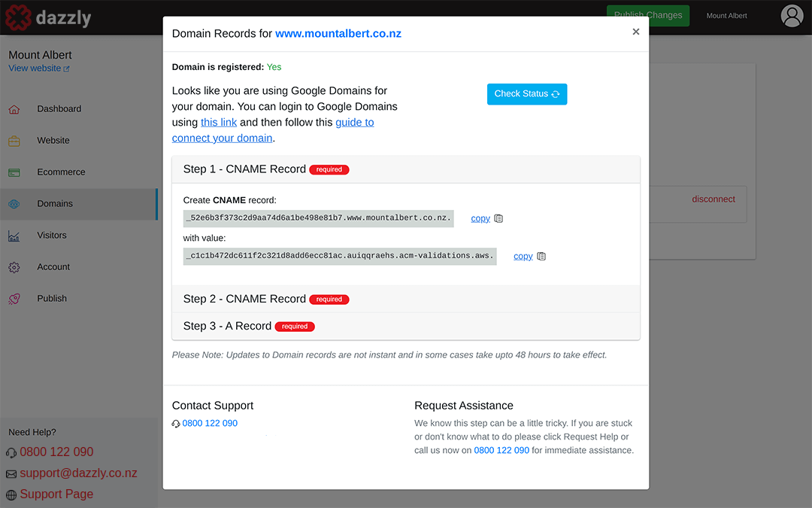Viewport: 812px width, 508px height.
Task: Click the dazzly logo
Action: [x=48, y=17]
